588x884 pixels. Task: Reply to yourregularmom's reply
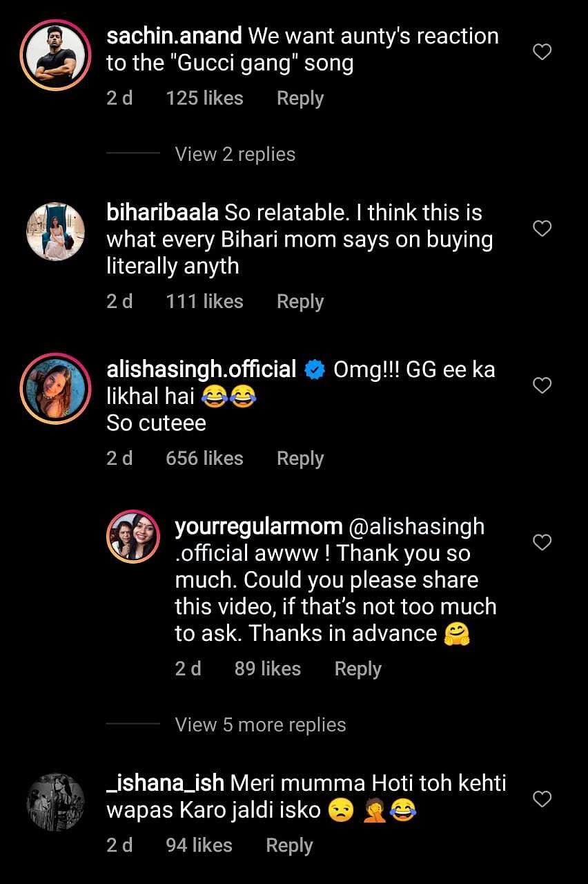[x=357, y=669]
